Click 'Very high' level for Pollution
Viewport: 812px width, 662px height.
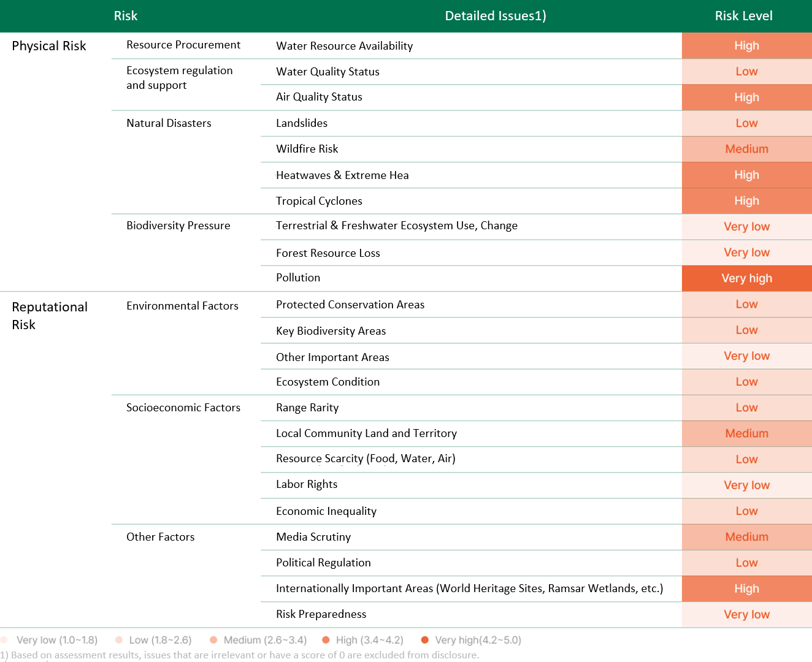[x=747, y=278]
